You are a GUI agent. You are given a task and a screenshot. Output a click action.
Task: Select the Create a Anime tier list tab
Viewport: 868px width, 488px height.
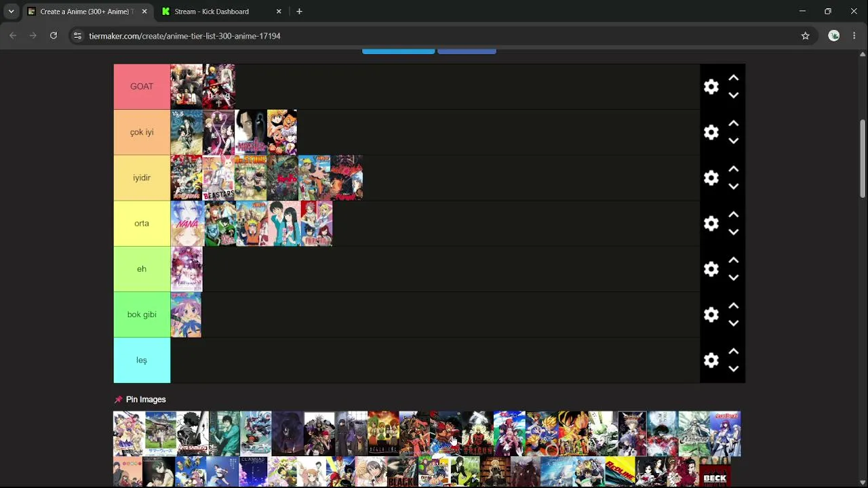click(x=87, y=12)
